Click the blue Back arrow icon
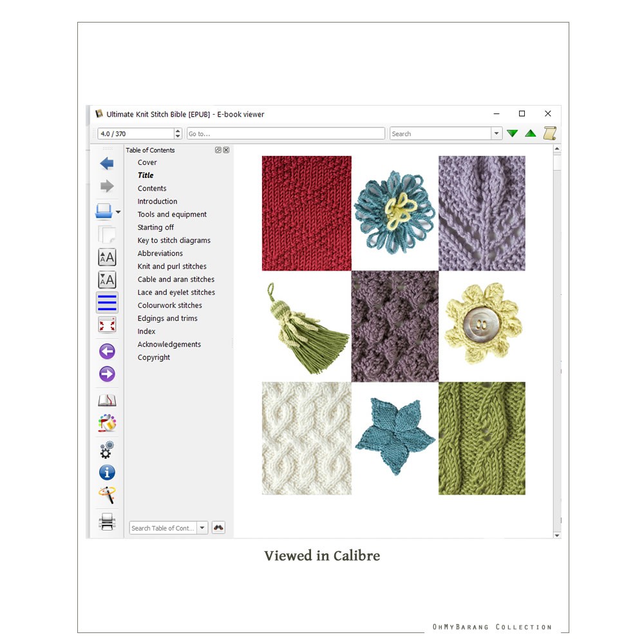The width and height of the screenshot is (644, 644). click(x=107, y=164)
